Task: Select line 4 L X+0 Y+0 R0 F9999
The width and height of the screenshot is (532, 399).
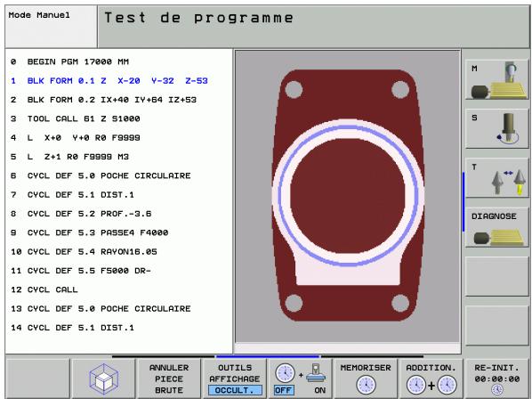Action: 75,138
